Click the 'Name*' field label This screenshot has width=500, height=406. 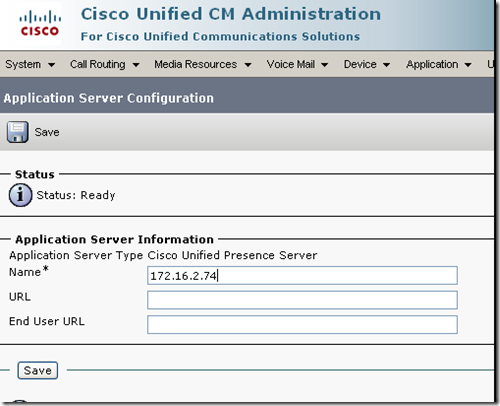click(x=29, y=271)
